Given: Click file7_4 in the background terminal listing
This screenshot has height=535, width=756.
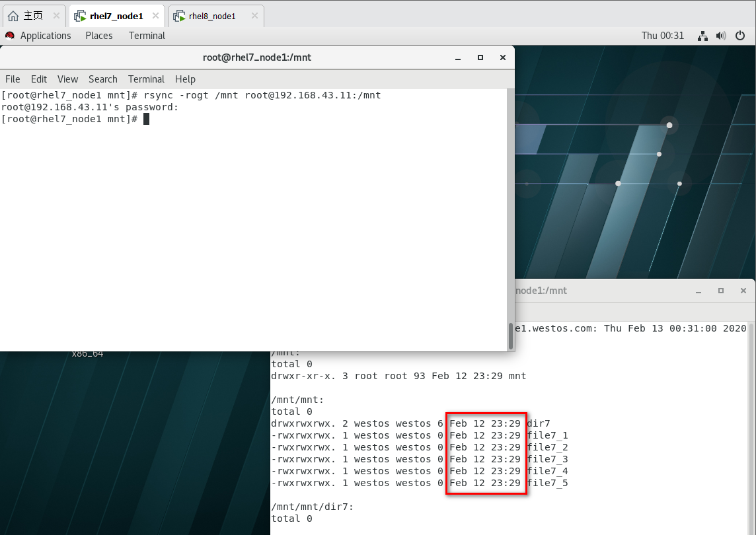Looking at the screenshot, I should click(x=547, y=471).
